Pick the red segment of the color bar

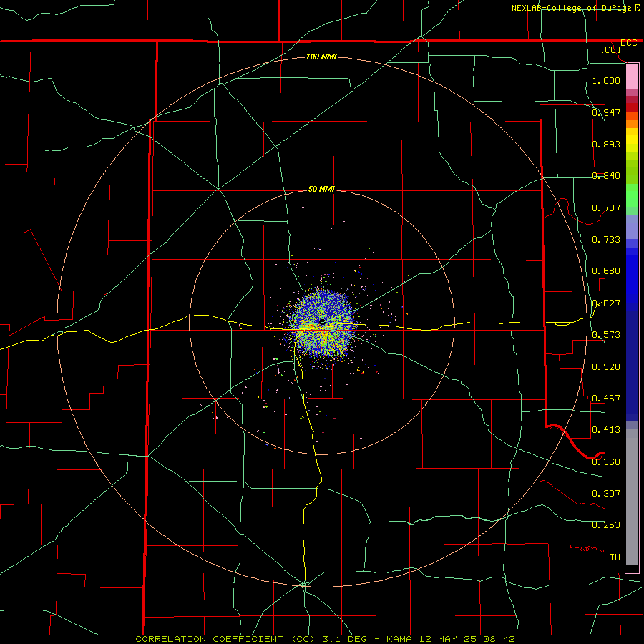click(x=632, y=107)
